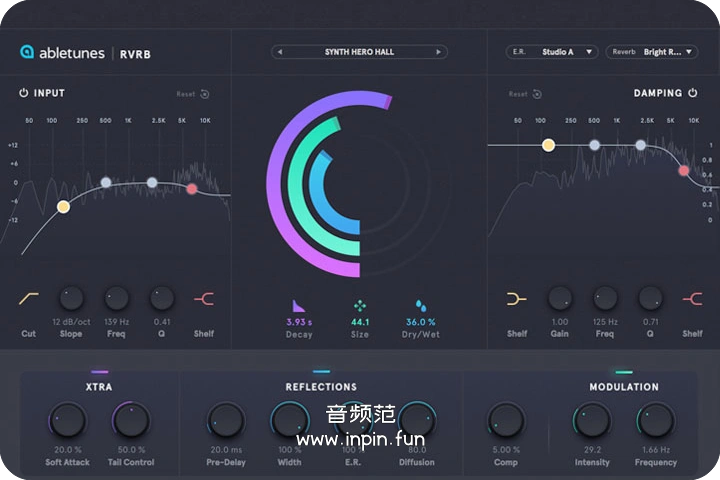Toggle the Input section power button

pos(24,93)
